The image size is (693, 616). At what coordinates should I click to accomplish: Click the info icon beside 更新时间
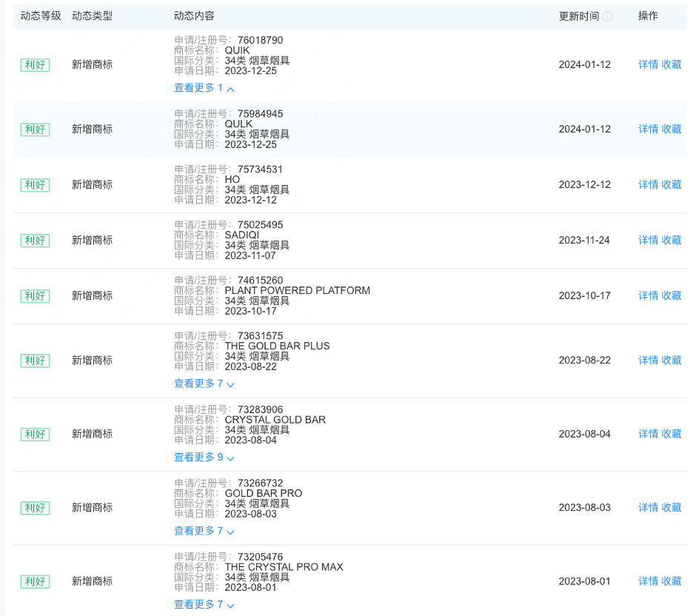pyautogui.click(x=608, y=16)
